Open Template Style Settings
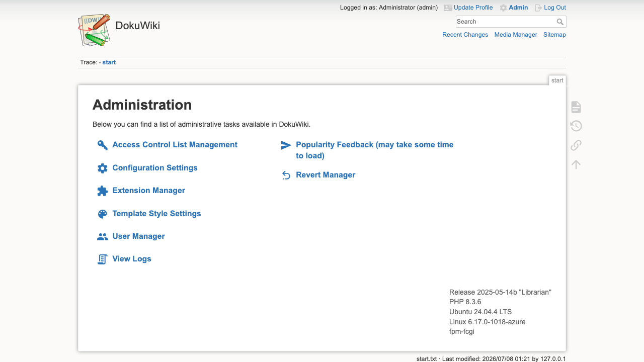This screenshot has width=644, height=362. pyautogui.click(x=156, y=214)
